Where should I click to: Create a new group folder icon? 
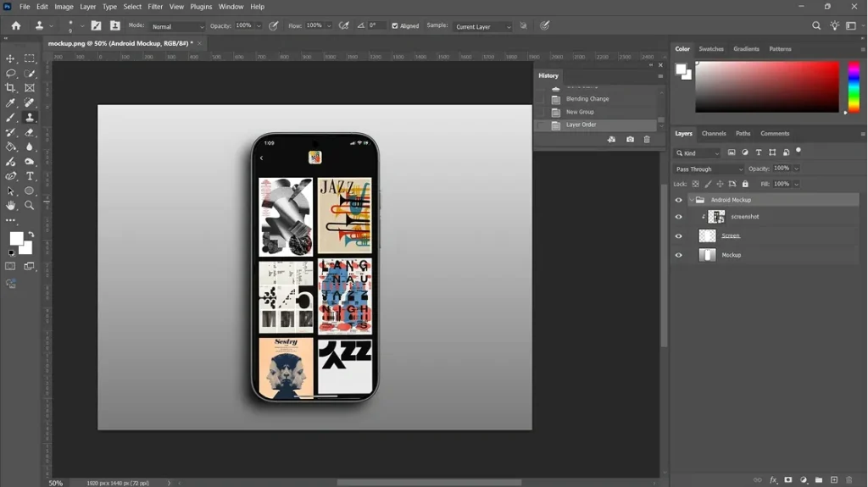click(x=819, y=480)
